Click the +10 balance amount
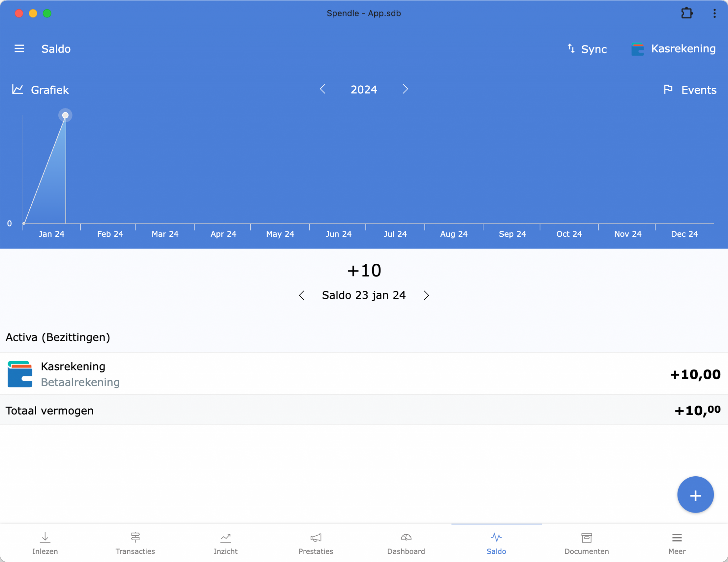The width and height of the screenshot is (728, 562). click(x=364, y=271)
